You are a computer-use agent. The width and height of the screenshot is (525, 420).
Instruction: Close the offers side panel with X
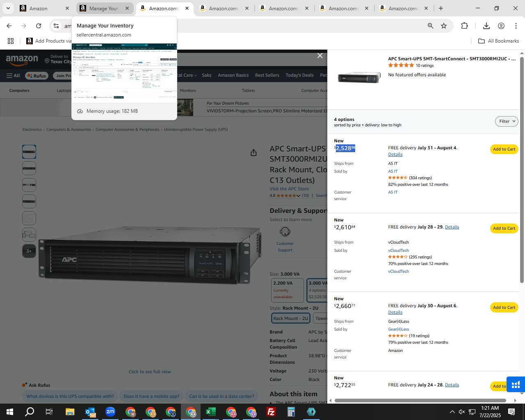[320, 56]
